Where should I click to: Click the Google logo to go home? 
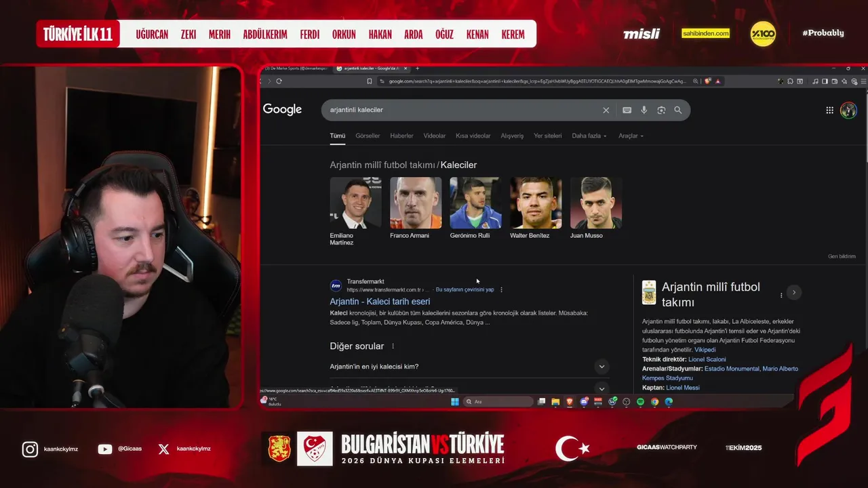282,110
